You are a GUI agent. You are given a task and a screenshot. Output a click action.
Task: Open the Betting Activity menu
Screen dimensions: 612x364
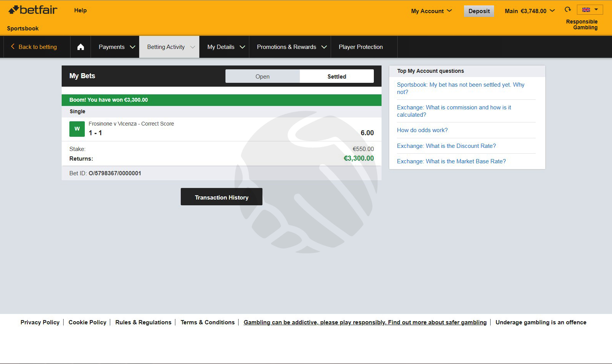pyautogui.click(x=169, y=47)
